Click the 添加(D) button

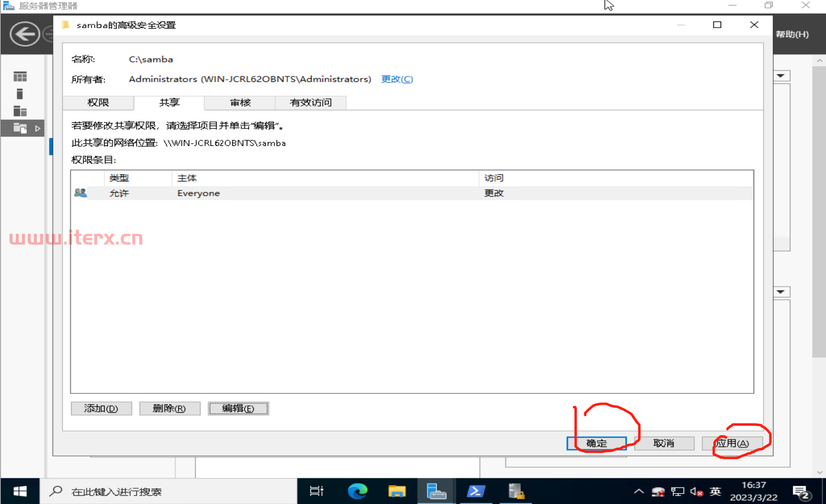point(101,409)
